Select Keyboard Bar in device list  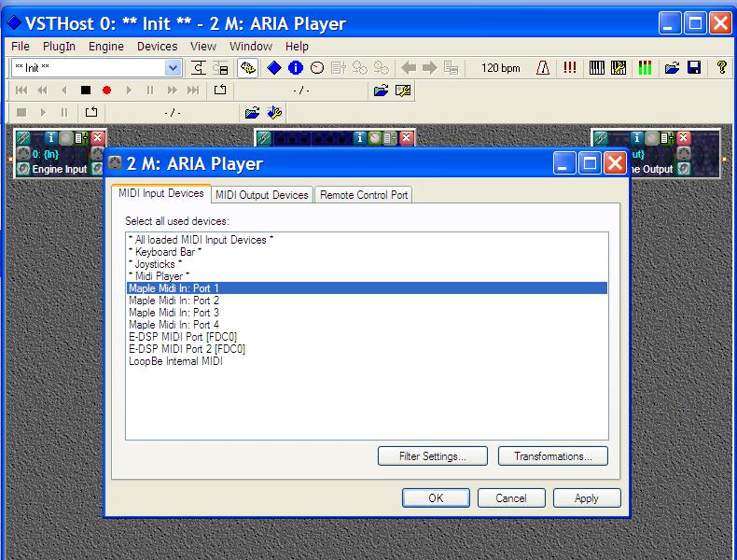tap(367, 252)
